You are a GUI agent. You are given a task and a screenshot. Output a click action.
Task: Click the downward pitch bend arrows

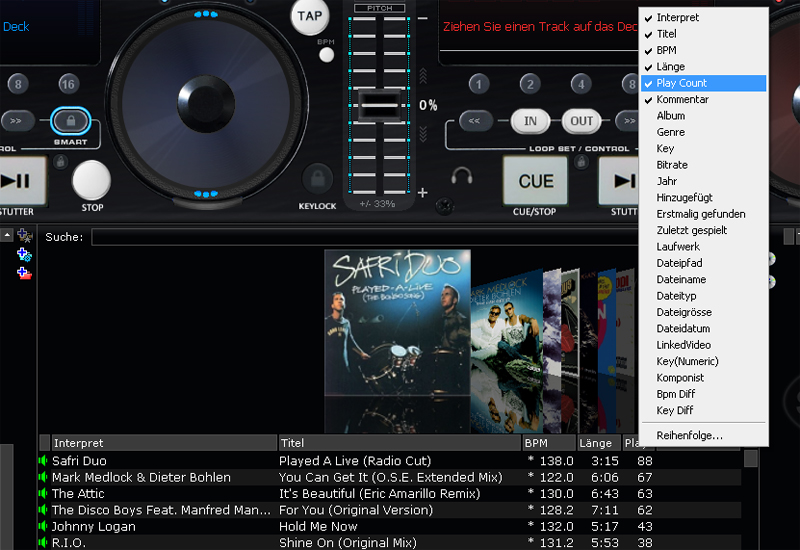pos(422,134)
